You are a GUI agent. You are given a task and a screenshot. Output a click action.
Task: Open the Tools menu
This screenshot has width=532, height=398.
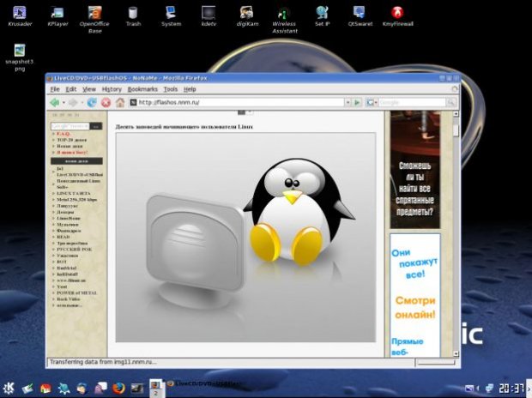170,89
